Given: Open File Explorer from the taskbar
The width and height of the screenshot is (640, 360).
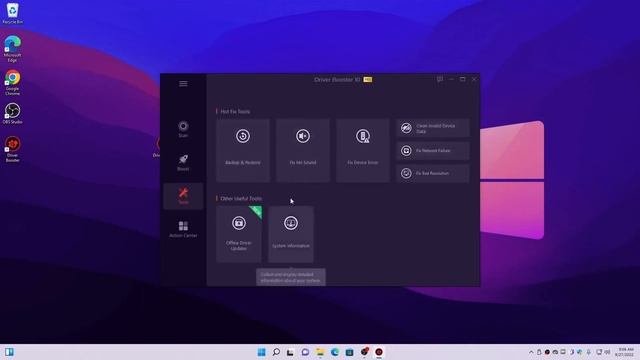Looking at the screenshot, I should pyautogui.click(x=320, y=352).
